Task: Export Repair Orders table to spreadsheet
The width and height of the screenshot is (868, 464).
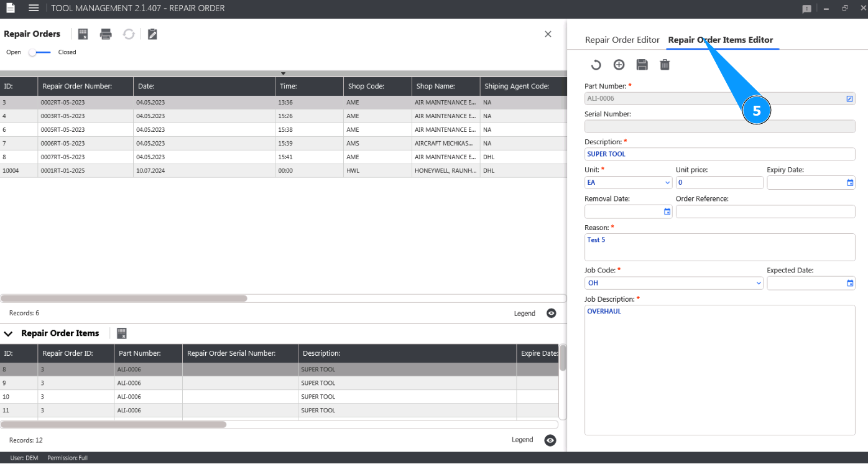Action: pyautogui.click(x=83, y=34)
